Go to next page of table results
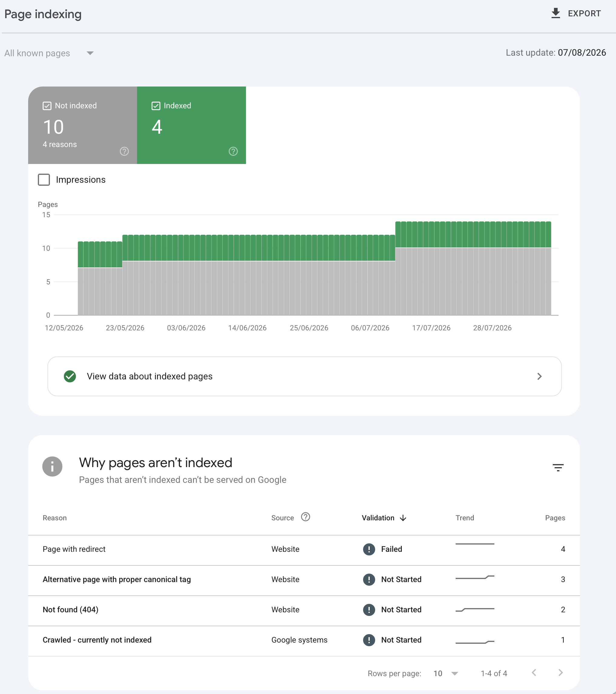This screenshot has width=616, height=694. pyautogui.click(x=561, y=673)
